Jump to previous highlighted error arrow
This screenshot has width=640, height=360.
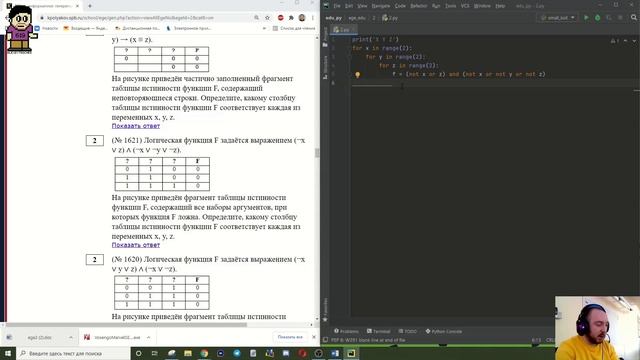tap(625, 40)
